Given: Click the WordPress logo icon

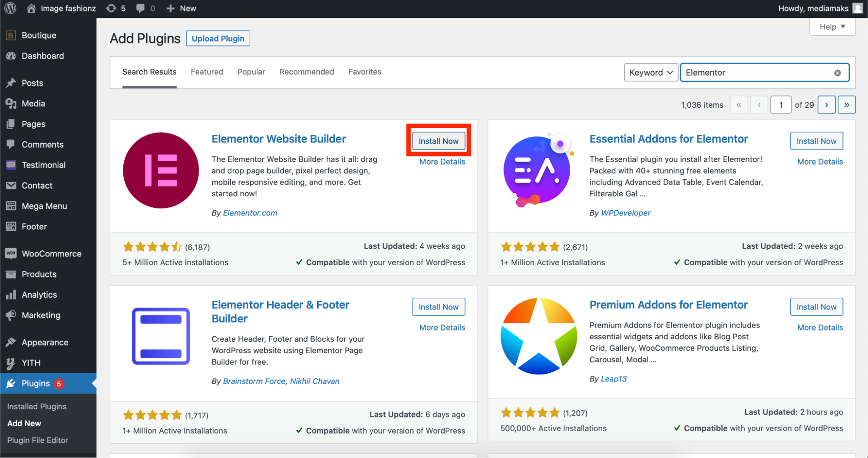Looking at the screenshot, I should [x=10, y=8].
